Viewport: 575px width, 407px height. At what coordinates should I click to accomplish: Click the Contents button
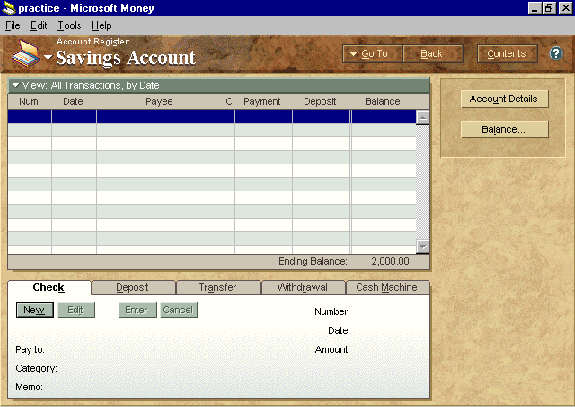[507, 54]
